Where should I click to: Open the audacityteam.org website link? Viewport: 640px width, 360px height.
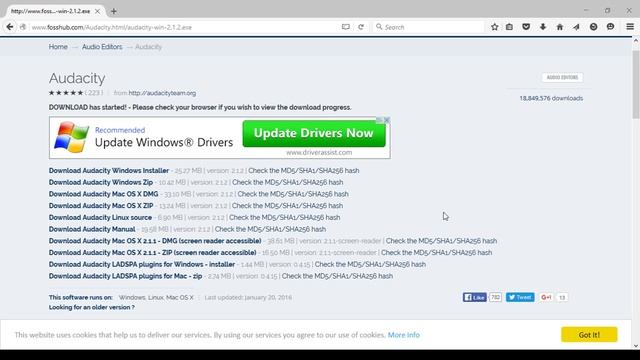[x=162, y=93]
